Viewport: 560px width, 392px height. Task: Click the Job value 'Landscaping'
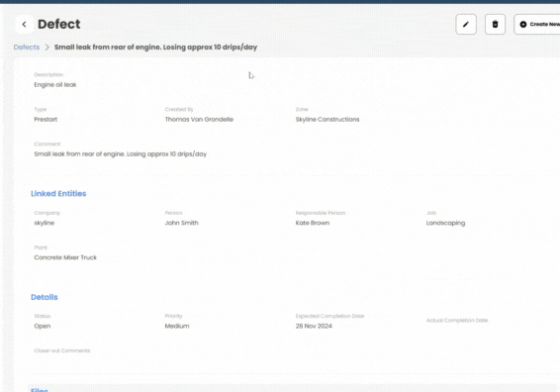click(445, 223)
